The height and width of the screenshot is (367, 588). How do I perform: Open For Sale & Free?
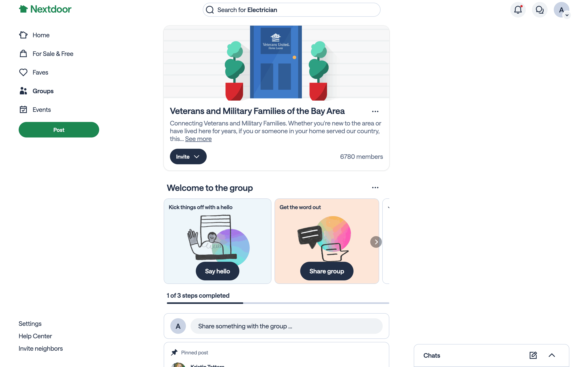[x=46, y=54]
